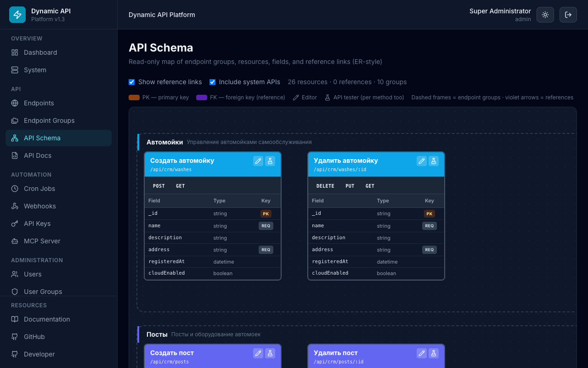Screen dimensions: 588x368
Task: Click POST method on Создать автомойку
Action: click(159, 186)
